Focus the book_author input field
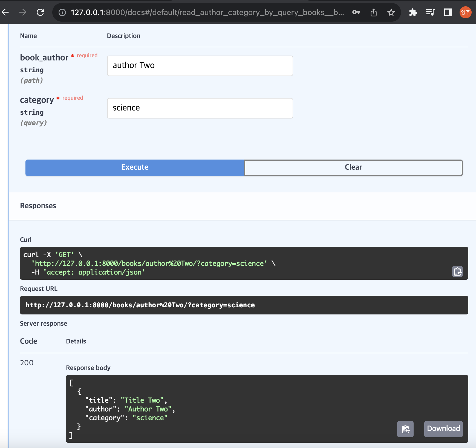The image size is (476, 448). (200, 66)
